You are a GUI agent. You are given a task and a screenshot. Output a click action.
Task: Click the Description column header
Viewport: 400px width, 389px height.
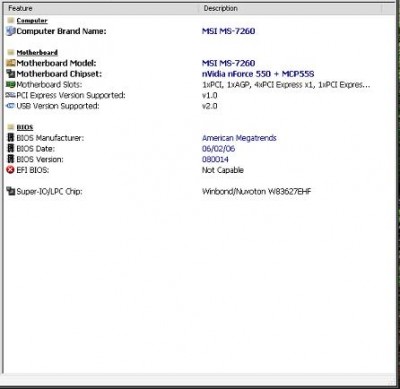221,9
